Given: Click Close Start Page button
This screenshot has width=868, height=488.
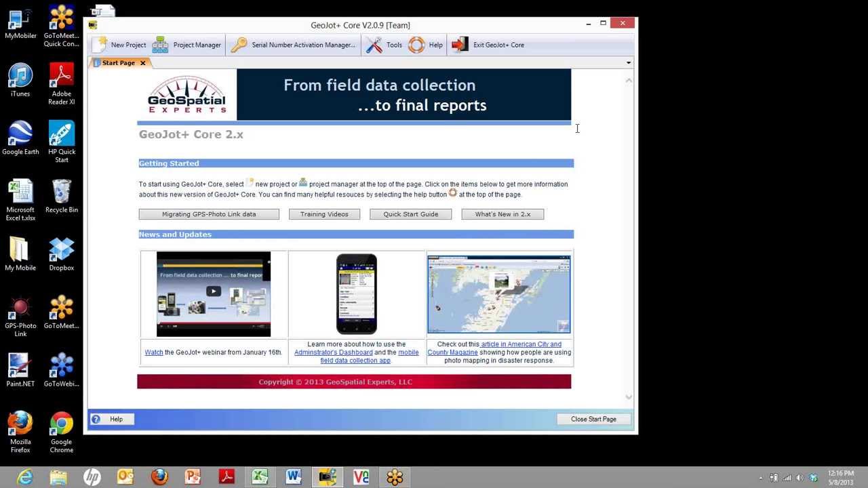Looking at the screenshot, I should (593, 419).
